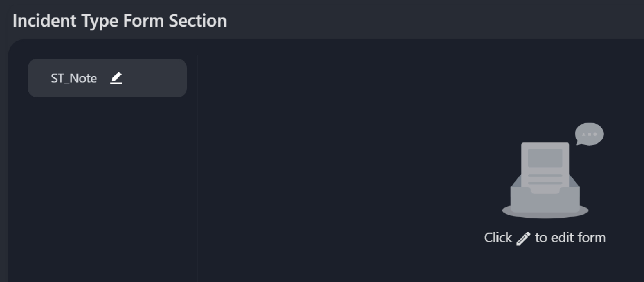This screenshot has width=644, height=282.
Task: Click the word "Click" in the hint message
Action: (x=498, y=238)
